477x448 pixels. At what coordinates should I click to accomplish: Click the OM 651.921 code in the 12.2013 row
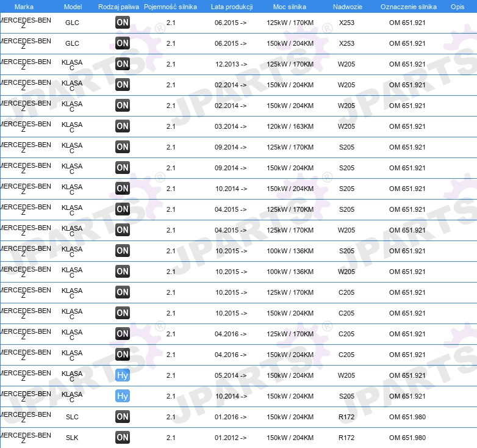(407, 64)
